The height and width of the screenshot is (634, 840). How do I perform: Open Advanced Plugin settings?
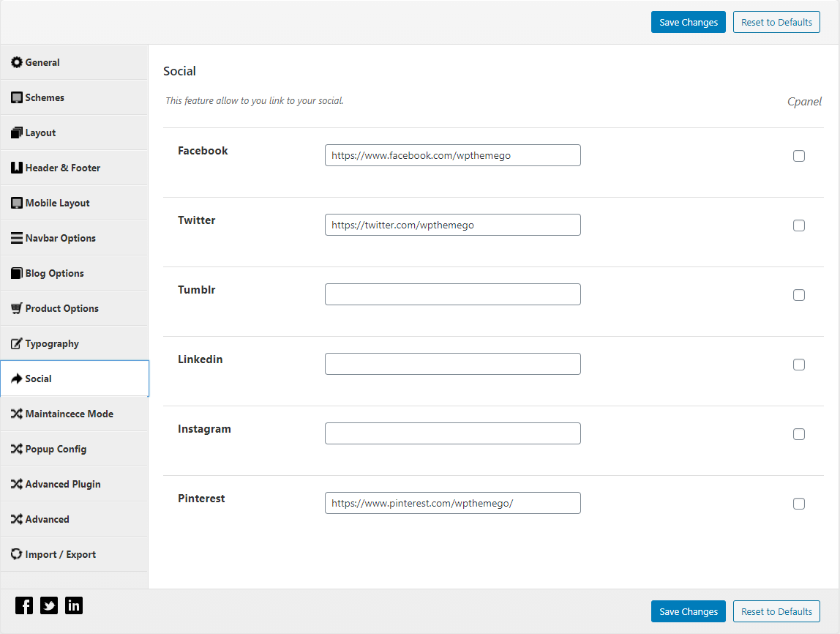point(75,484)
